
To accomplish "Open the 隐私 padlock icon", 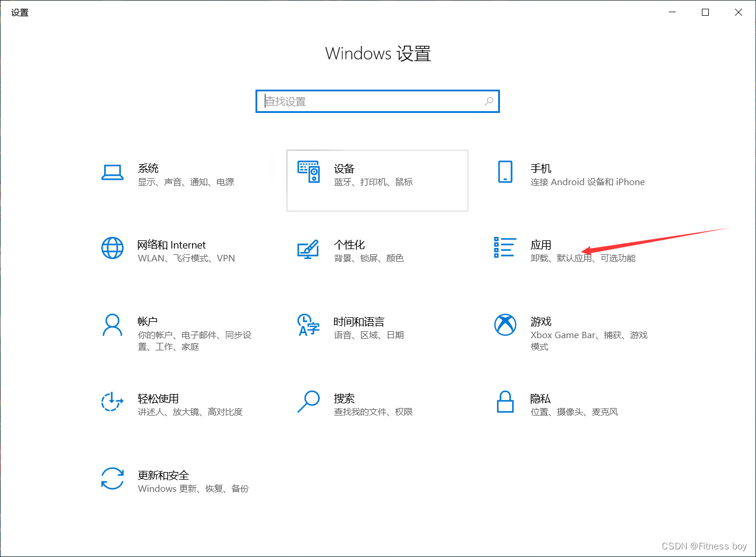I will click(x=505, y=402).
